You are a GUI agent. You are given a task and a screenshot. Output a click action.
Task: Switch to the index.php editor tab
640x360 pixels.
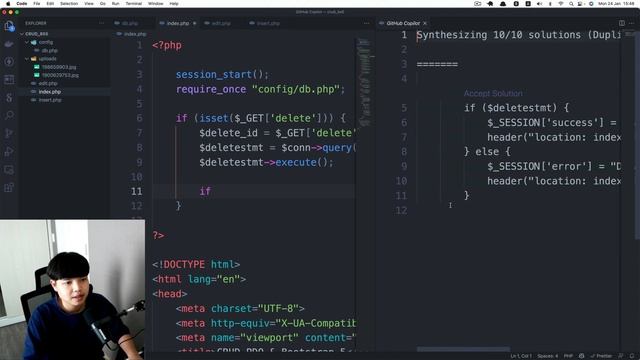point(178,23)
